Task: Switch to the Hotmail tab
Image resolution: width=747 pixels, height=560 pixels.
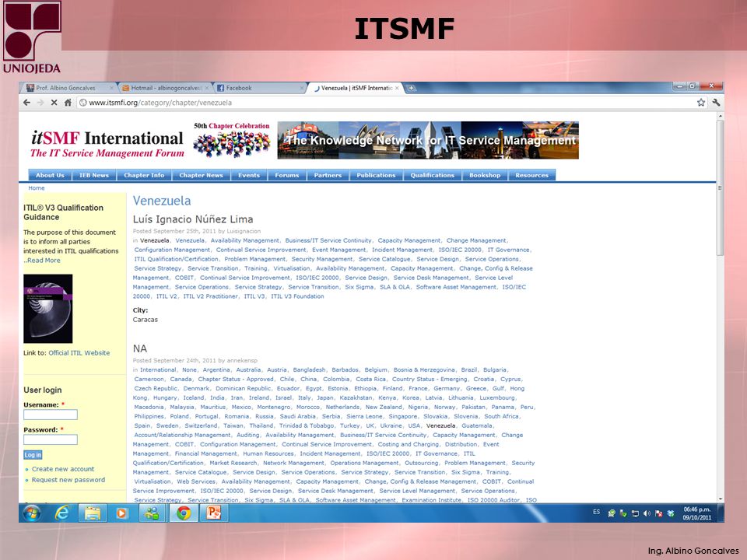Action: (164, 88)
